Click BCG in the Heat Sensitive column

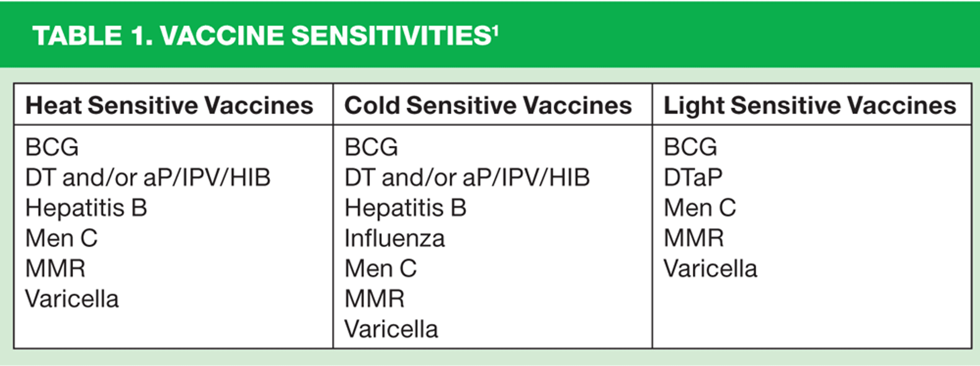(52, 147)
